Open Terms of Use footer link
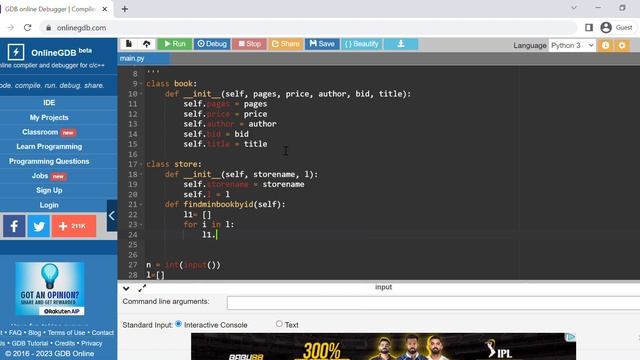The image size is (640, 360). click(67, 333)
